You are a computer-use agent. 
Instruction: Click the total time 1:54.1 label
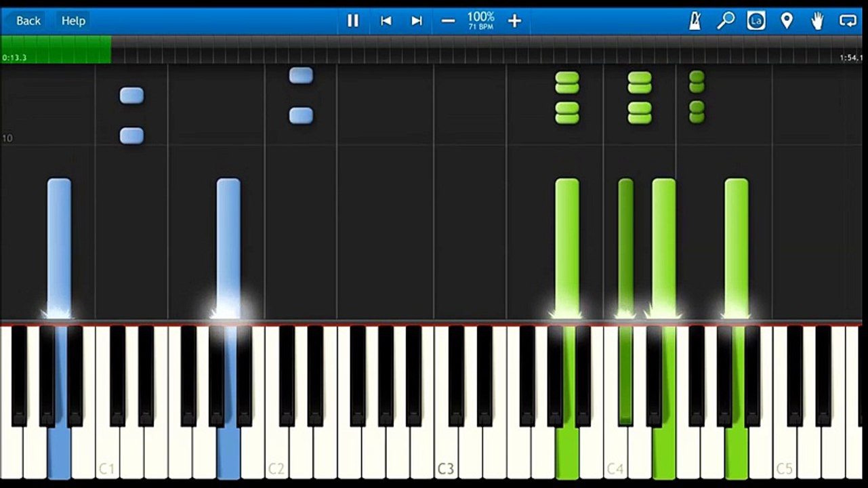point(851,58)
